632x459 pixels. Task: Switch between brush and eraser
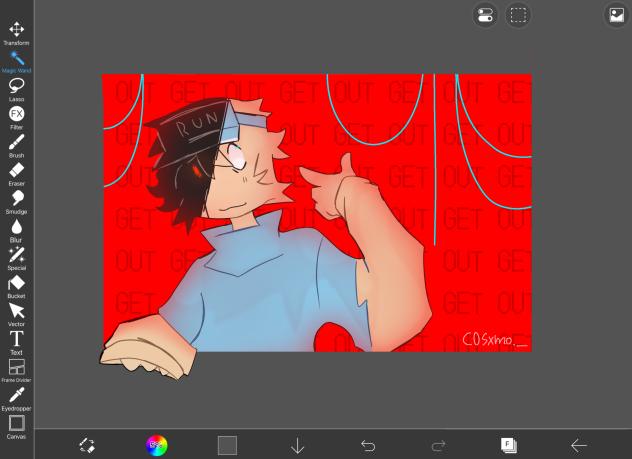[87, 445]
